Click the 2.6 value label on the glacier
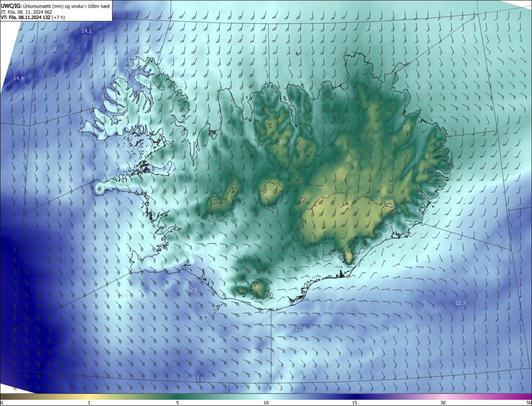Image resolution: width=532 pixels, height=406 pixels. pos(267,193)
